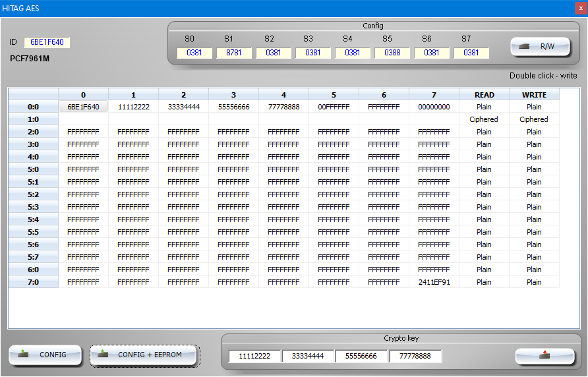Select row header 4:0
Image resolution: width=588 pixels, height=377 pixels.
pos(34,157)
